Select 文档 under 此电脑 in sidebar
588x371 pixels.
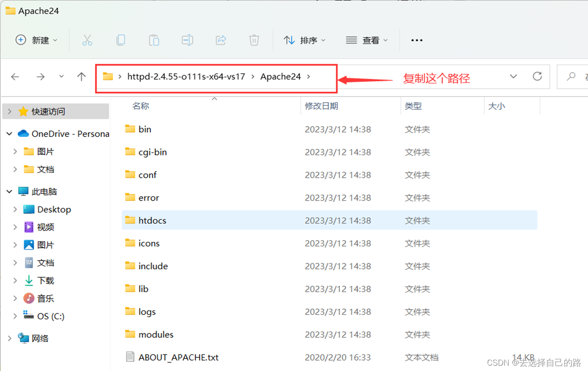45,262
